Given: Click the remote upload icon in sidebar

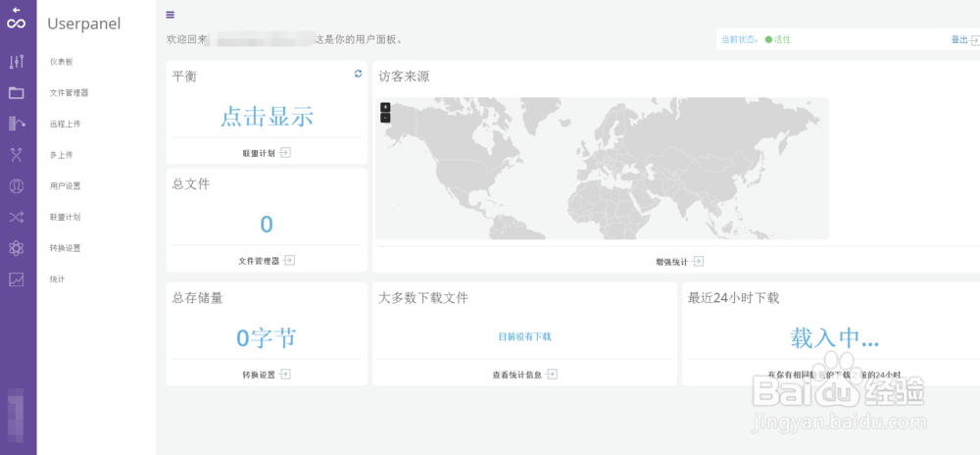Looking at the screenshot, I should click(17, 124).
